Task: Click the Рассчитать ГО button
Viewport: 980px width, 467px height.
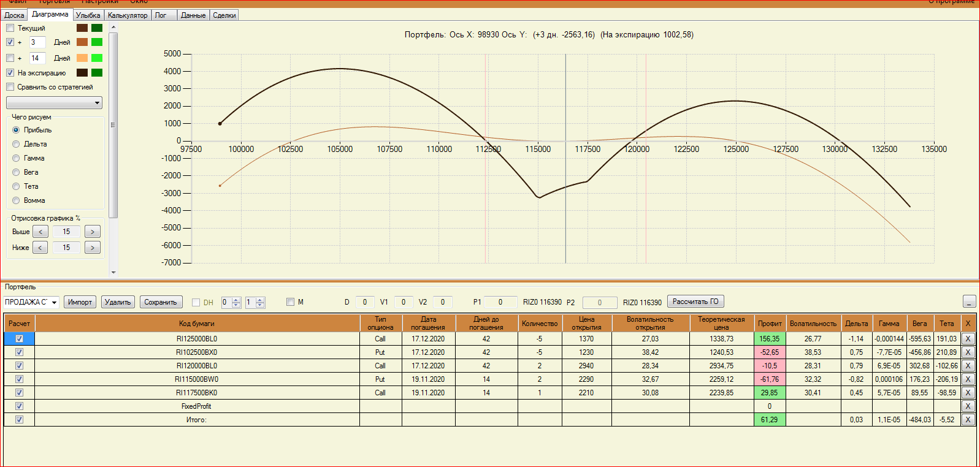Action: pos(695,302)
